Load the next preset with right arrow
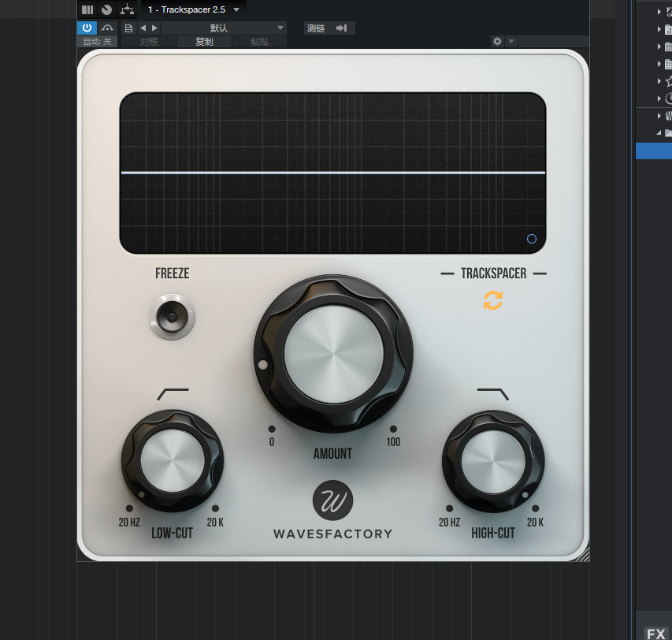The image size is (672, 640). [154, 28]
